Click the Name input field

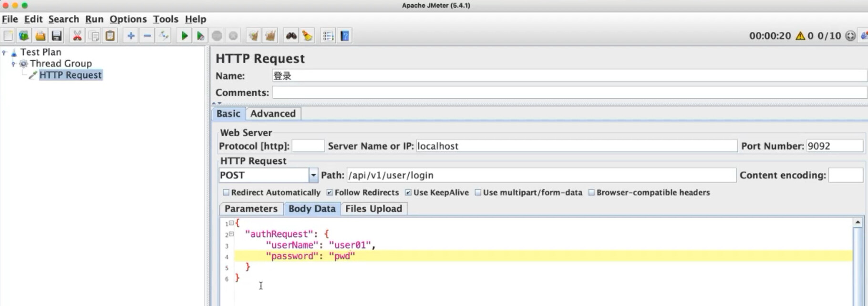[x=569, y=76]
